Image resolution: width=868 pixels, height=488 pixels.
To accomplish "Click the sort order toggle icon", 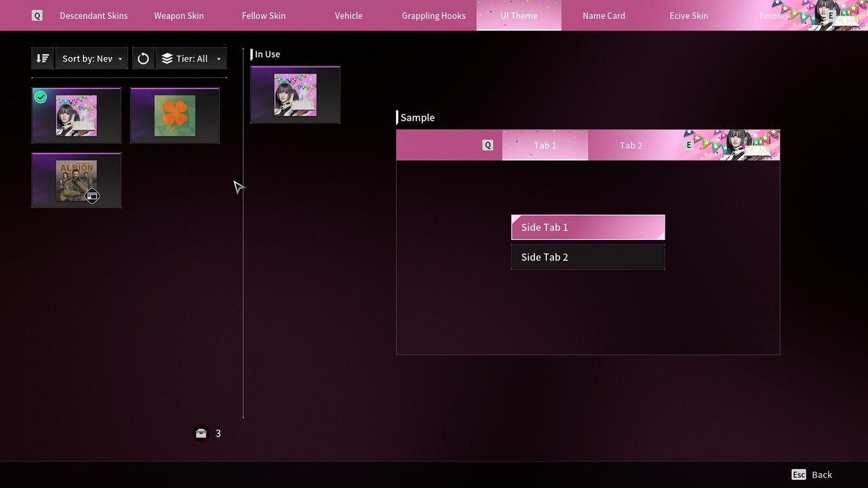I will [x=42, y=58].
